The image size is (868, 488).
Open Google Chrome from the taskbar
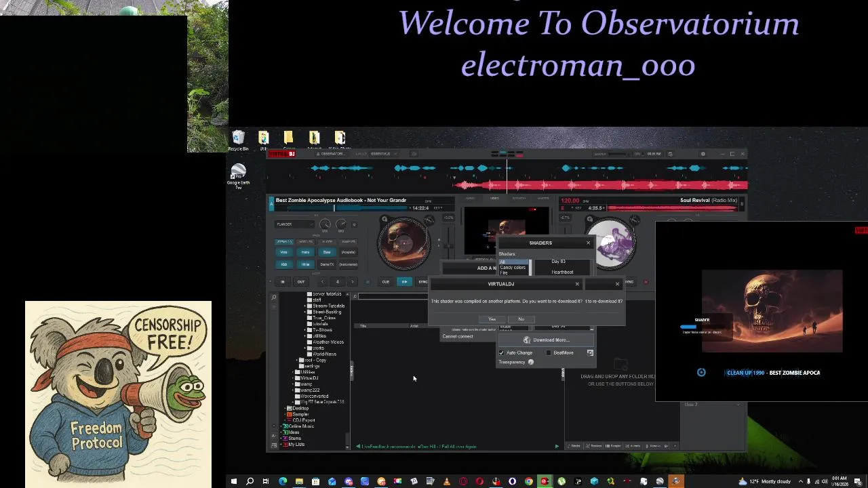[529, 482]
